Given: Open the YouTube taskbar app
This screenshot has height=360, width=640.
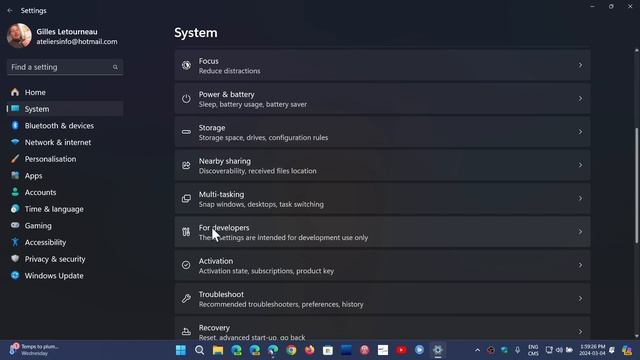Looking at the screenshot, I should pyautogui.click(x=401, y=350).
